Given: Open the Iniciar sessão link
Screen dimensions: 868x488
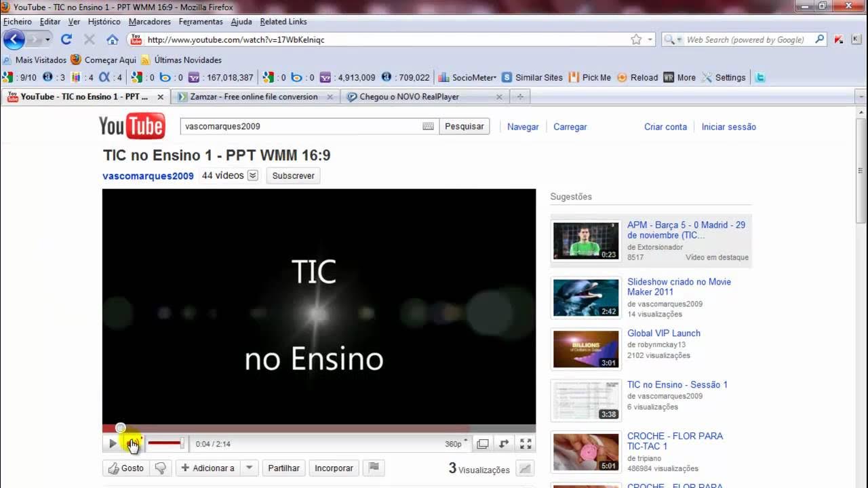Looking at the screenshot, I should coord(728,127).
